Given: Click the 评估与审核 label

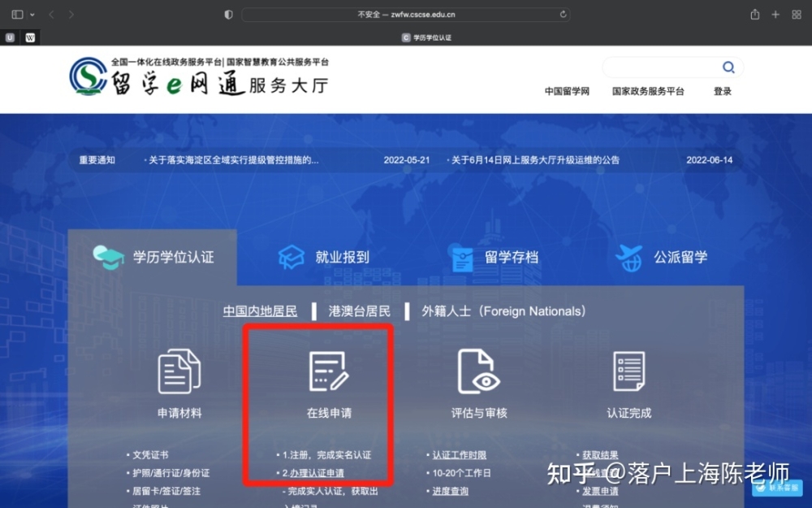Looking at the screenshot, I should pos(479,413).
